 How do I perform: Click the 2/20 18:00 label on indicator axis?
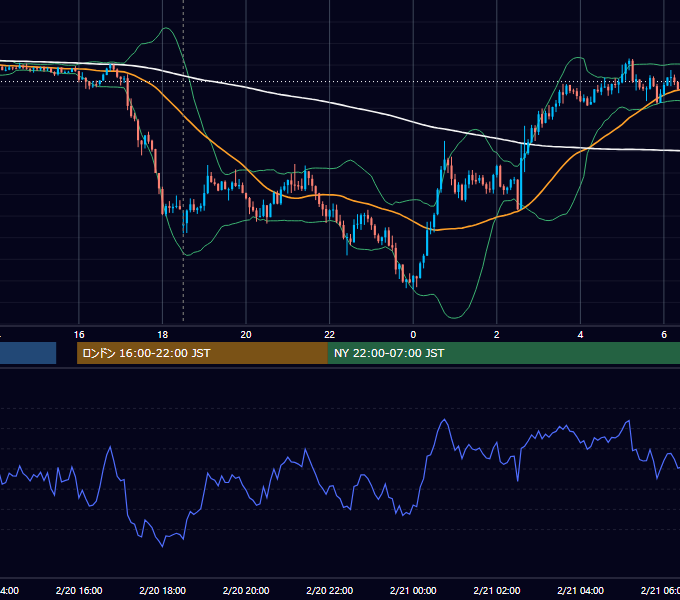(x=162, y=591)
